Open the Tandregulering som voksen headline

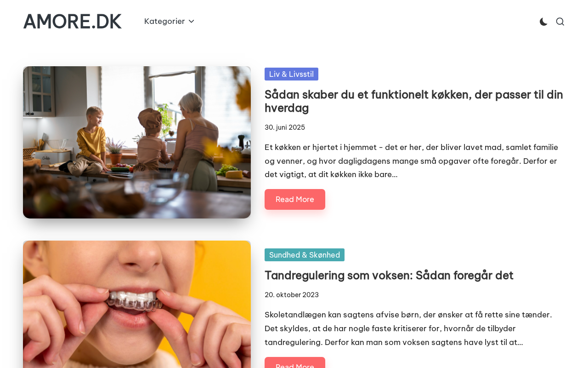pyautogui.click(x=389, y=275)
